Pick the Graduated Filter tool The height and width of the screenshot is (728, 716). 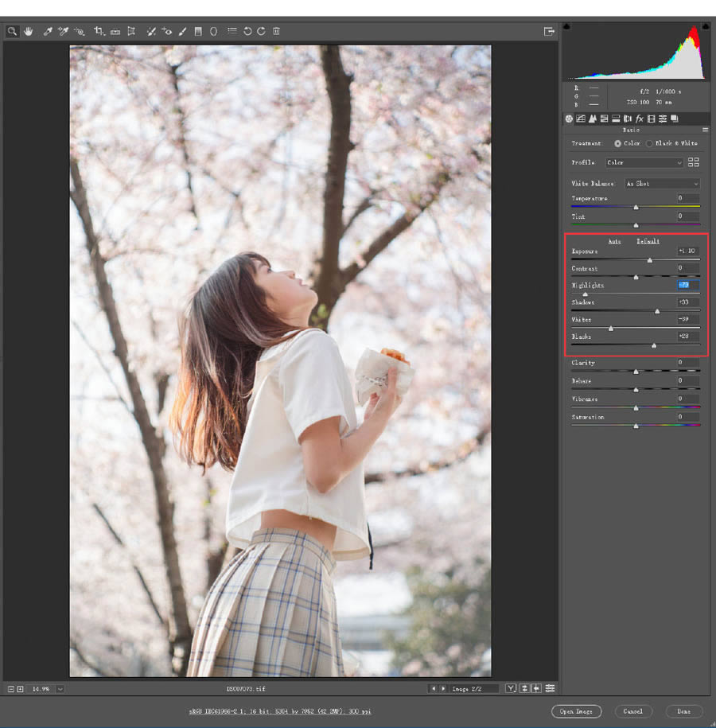point(198,31)
